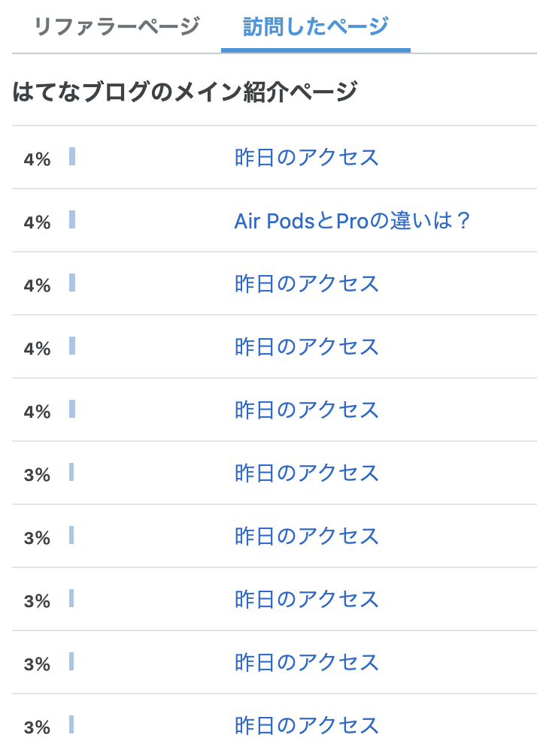Click the first 3% percentage label

[37, 475]
